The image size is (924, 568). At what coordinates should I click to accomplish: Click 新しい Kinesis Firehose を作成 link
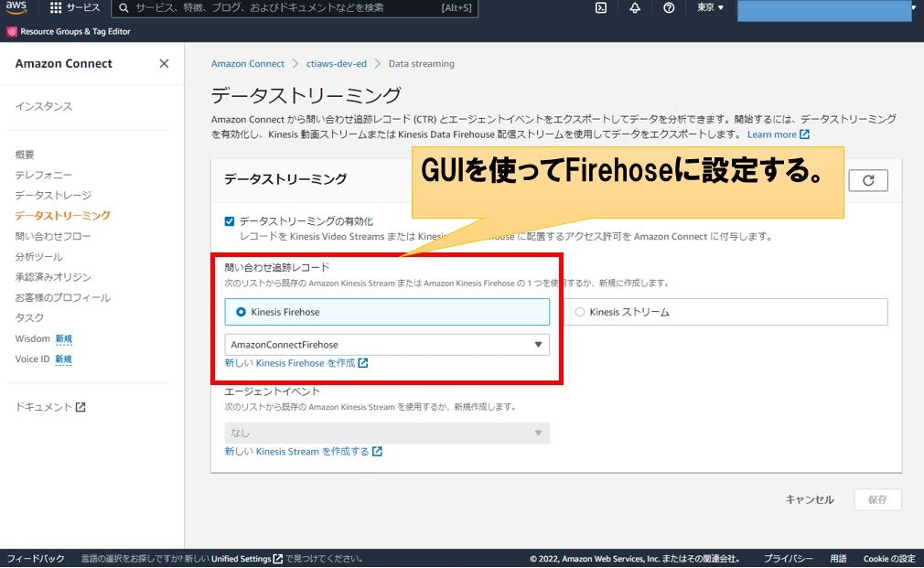pos(290,364)
